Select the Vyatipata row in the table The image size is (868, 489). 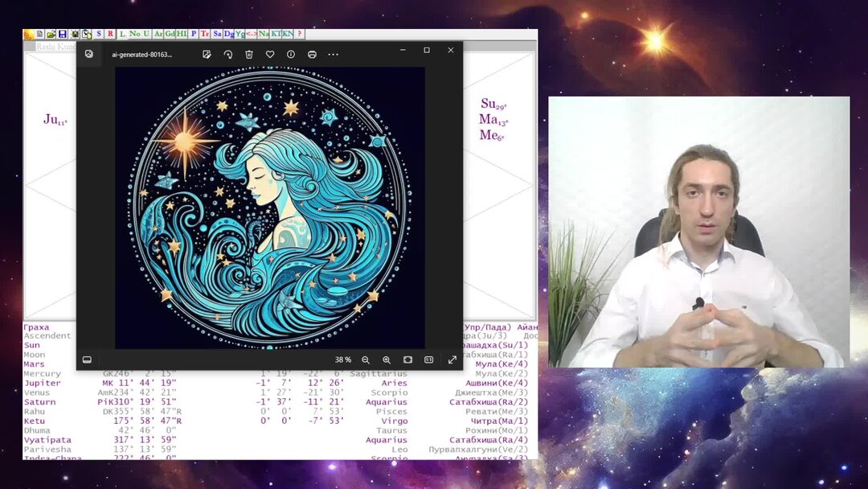(x=276, y=440)
